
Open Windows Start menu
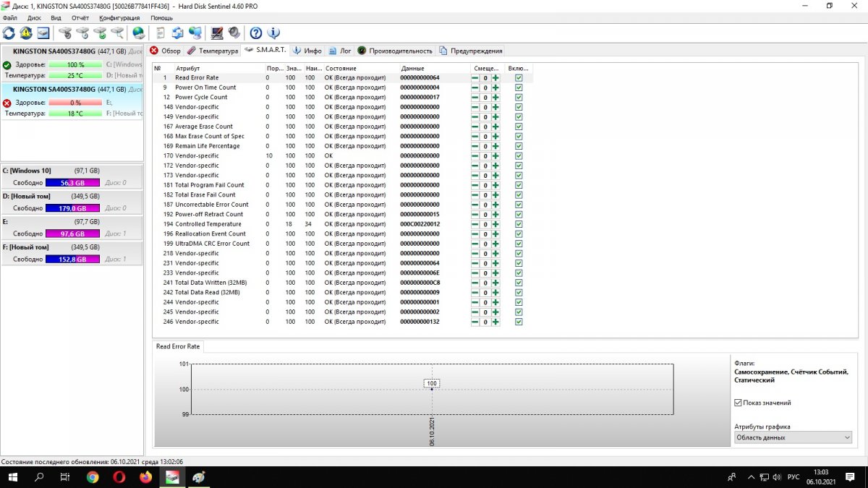pos(13,477)
